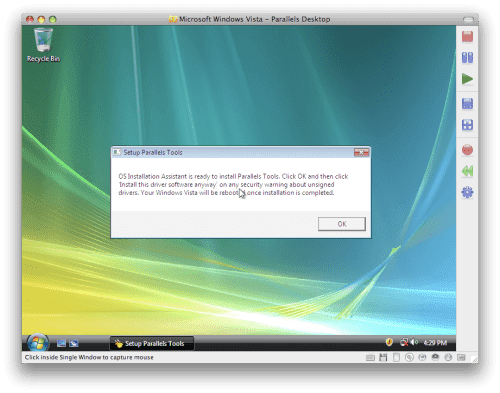The width and height of the screenshot is (500, 393).
Task: Click the disconnected network tray icon
Action: (404, 342)
